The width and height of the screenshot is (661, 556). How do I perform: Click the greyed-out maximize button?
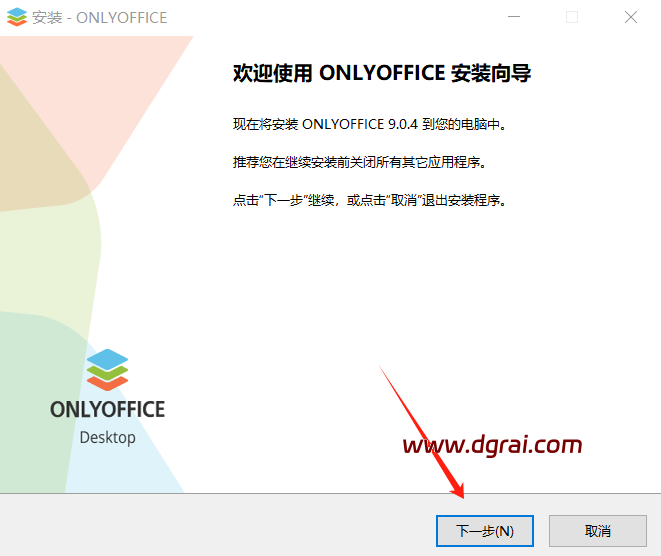[572, 17]
